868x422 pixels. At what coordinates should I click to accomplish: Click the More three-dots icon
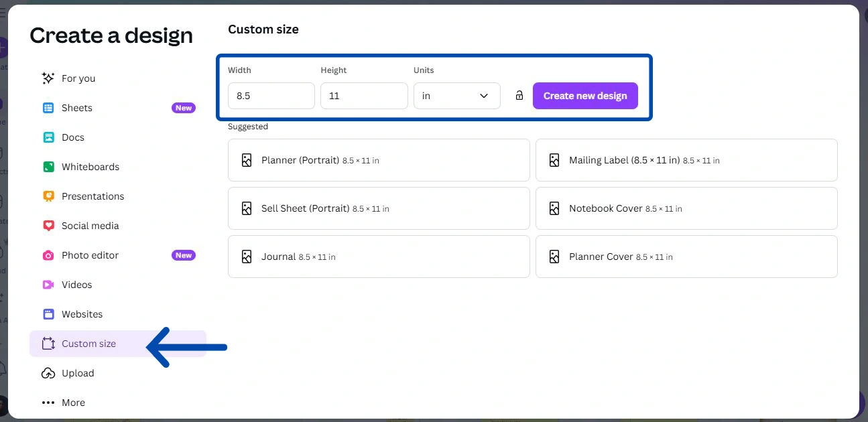(48, 403)
